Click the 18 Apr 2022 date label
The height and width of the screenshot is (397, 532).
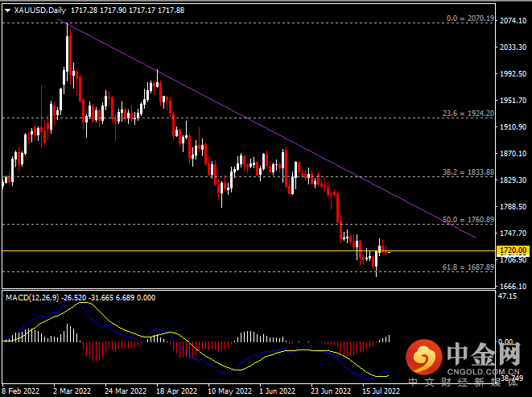(176, 391)
